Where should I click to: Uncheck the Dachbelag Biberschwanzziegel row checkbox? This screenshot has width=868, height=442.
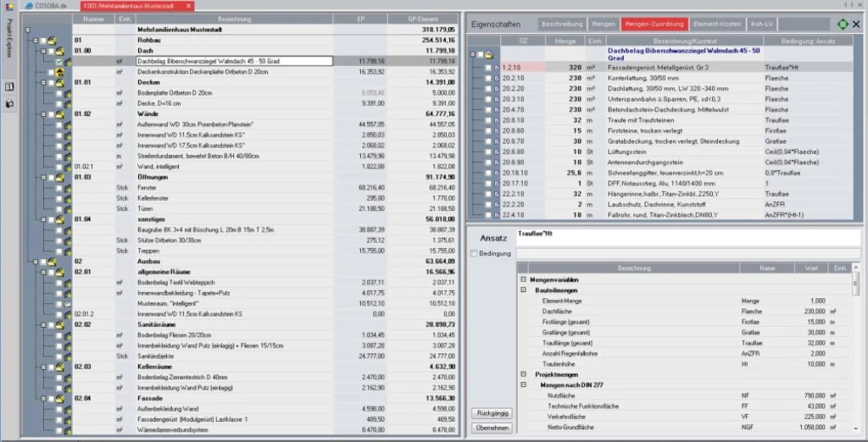click(59, 62)
